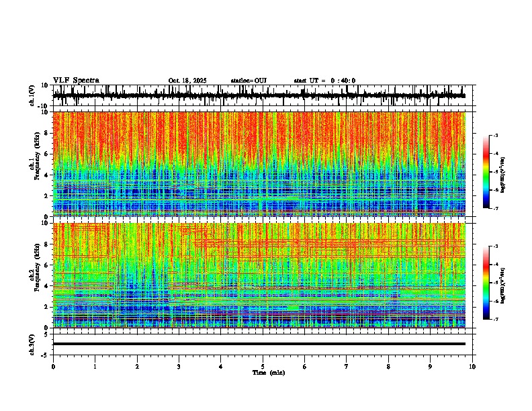532x411 pixels.
Task: Click the "-7" label on ch.2 color bar
Action: [x=496, y=319]
